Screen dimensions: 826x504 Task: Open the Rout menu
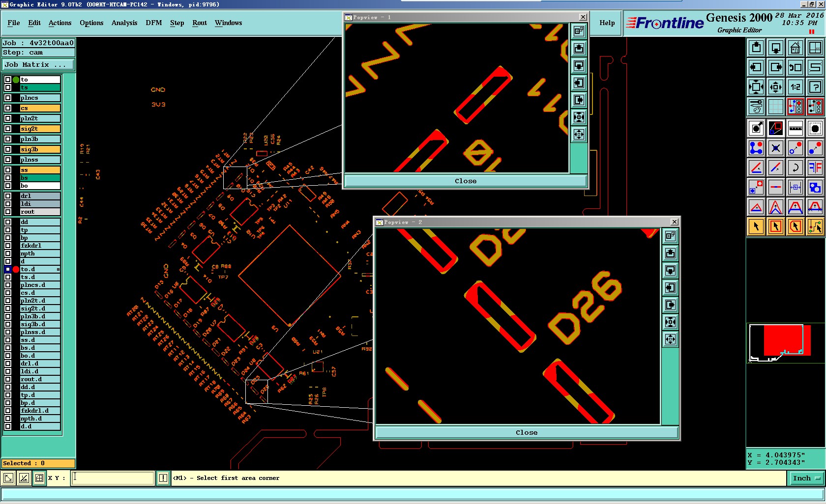tap(200, 23)
